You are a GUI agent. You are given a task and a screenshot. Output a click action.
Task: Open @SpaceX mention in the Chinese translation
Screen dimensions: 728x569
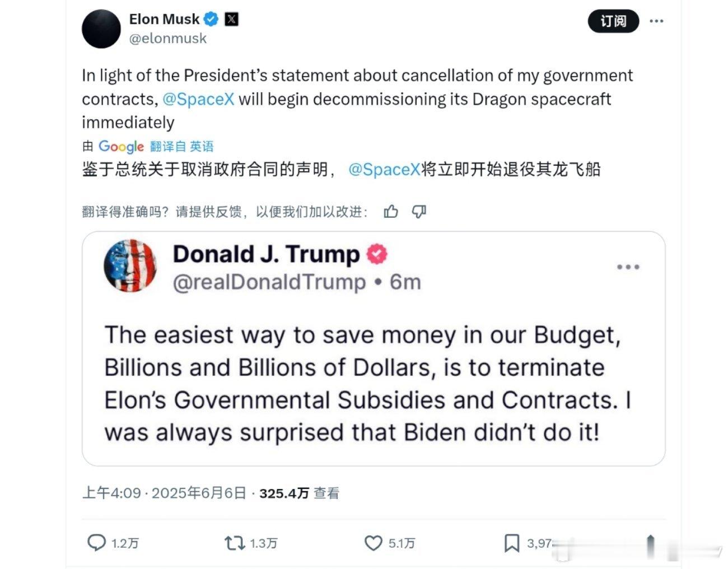(384, 170)
